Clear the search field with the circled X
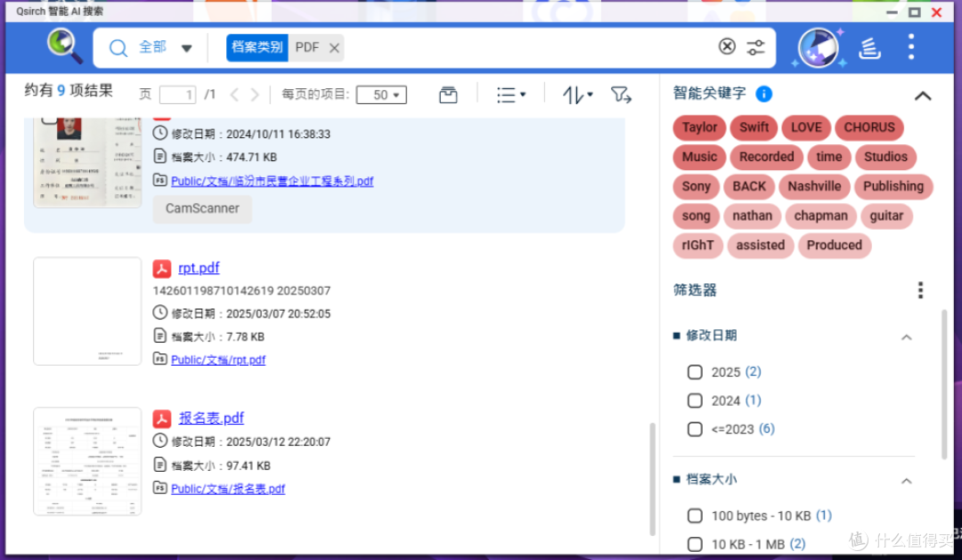This screenshot has height=560, width=962. (727, 46)
